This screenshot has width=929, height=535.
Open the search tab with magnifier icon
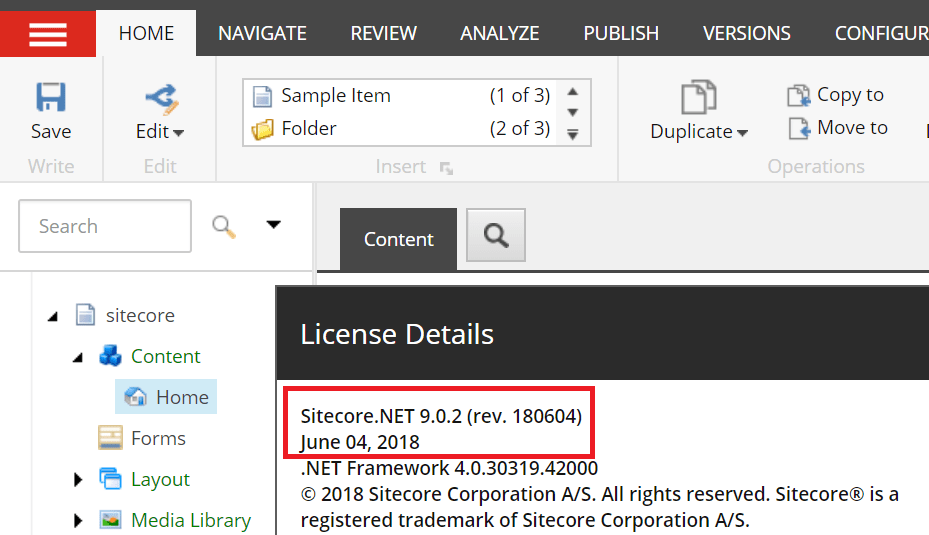coord(495,236)
